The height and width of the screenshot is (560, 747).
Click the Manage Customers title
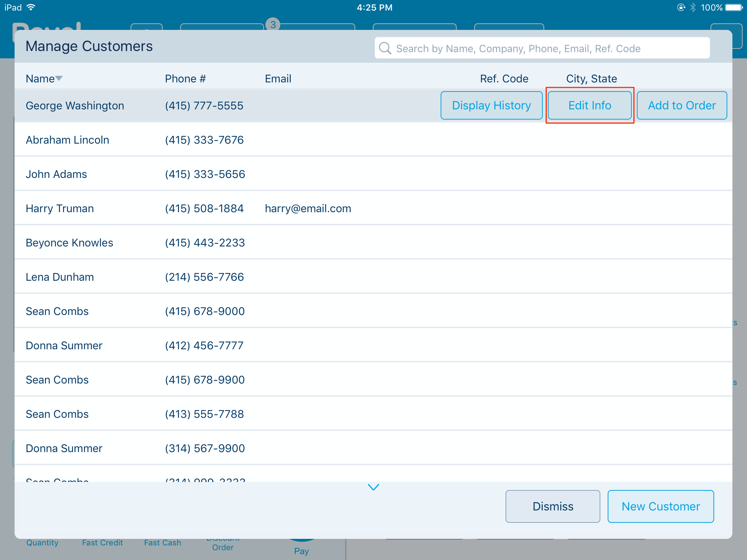(89, 46)
